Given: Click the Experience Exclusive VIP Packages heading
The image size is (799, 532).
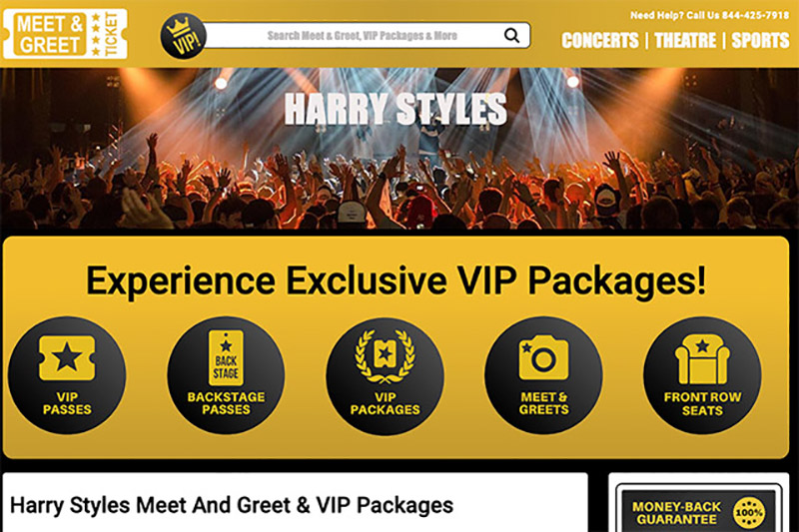Looking at the screenshot, I should point(396,280).
